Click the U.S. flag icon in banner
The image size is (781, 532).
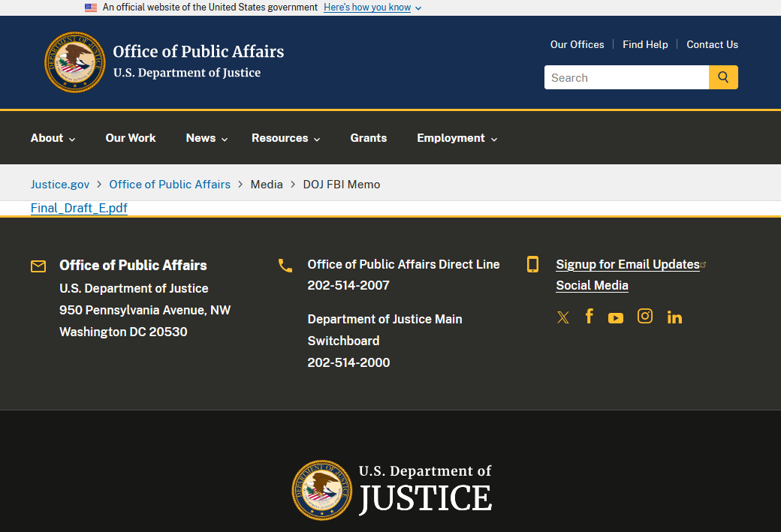coord(91,8)
